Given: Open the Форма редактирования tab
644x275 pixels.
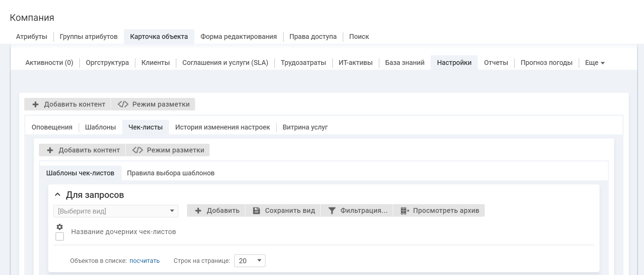Looking at the screenshot, I should pos(238,36).
